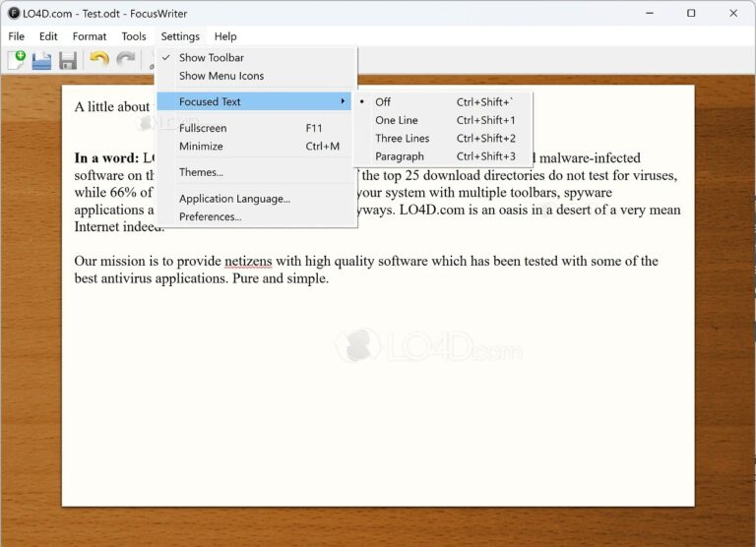Open the File menu

tap(17, 36)
